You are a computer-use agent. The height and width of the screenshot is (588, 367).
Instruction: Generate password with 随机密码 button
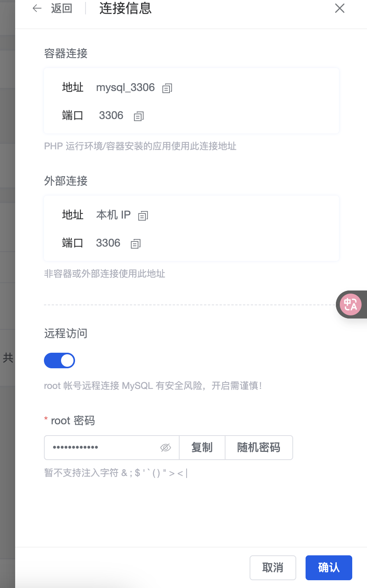point(259,448)
